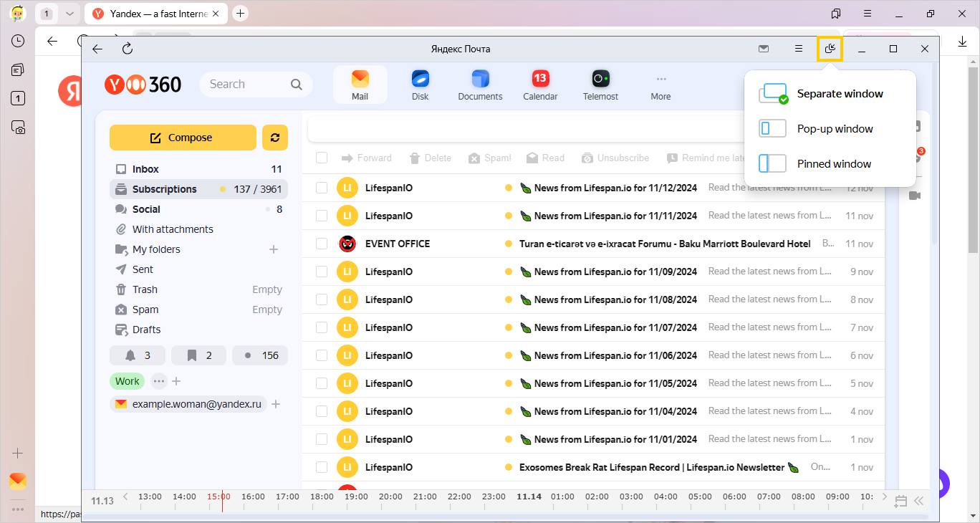This screenshot has width=980, height=523.
Task: Check the select-all messages checkbox
Action: [x=322, y=158]
